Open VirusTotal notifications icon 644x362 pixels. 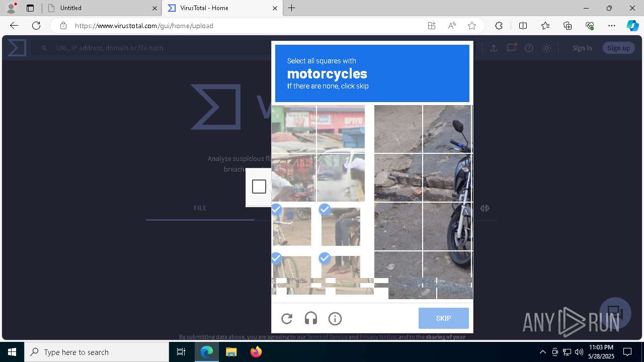point(512,48)
